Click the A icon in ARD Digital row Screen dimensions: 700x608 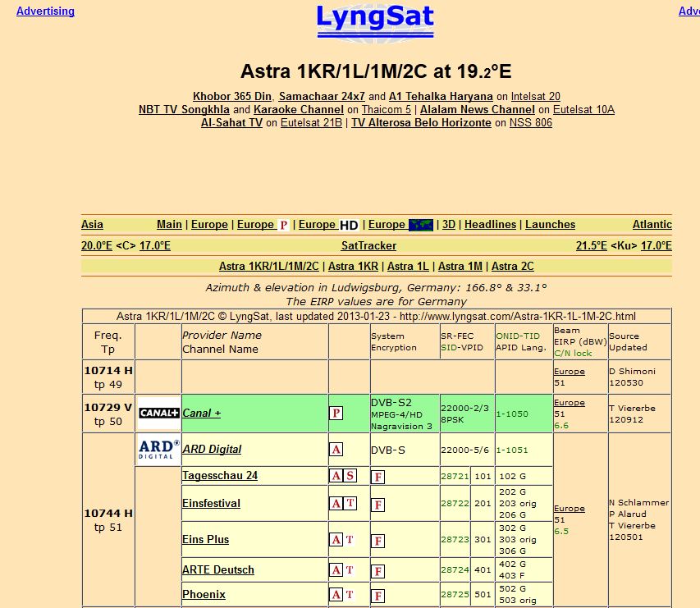click(336, 450)
